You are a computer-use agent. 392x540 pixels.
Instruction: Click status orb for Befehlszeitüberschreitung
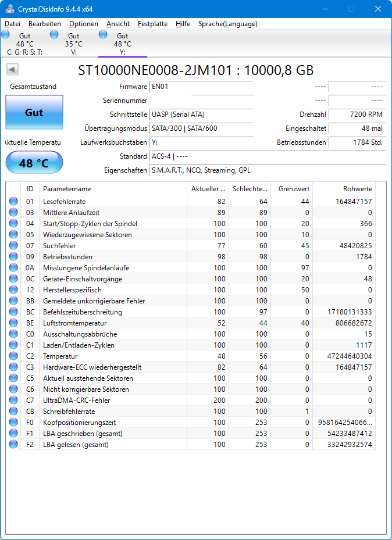click(x=13, y=312)
